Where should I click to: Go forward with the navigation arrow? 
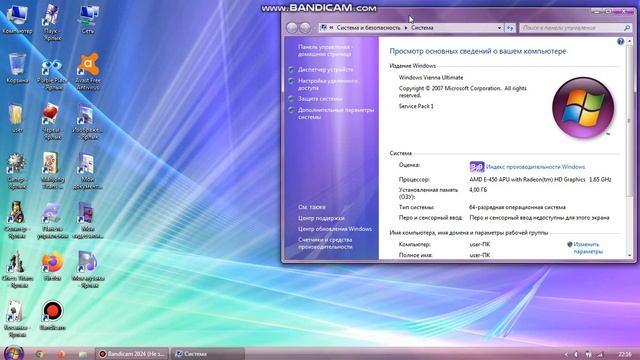tap(305, 28)
